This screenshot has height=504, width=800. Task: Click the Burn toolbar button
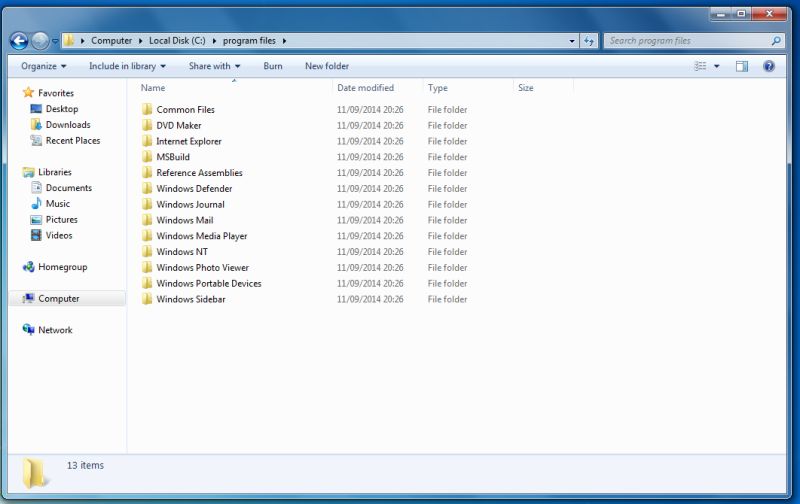click(273, 66)
